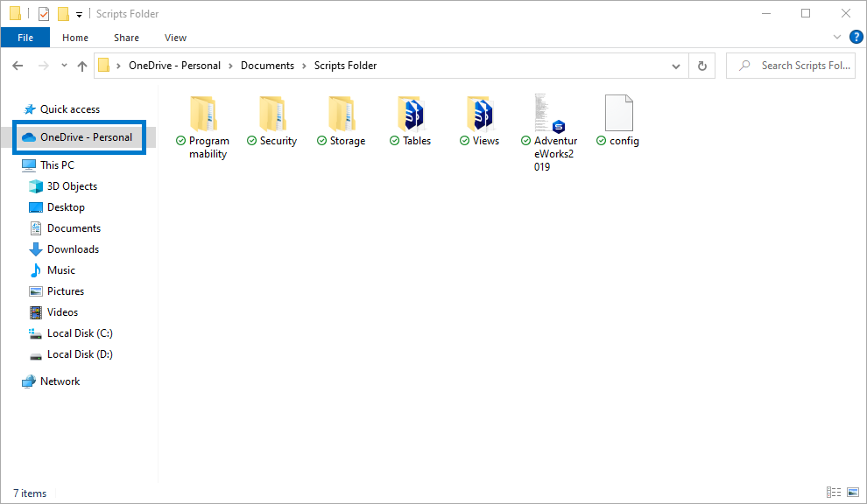The image size is (867, 504).
Task: Open the Programmability folder
Action: 204,114
